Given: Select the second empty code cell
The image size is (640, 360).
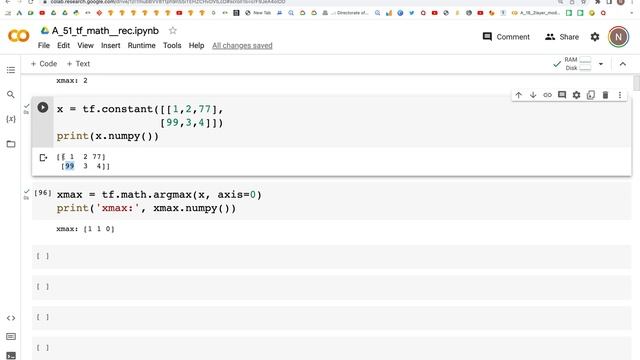Looking at the screenshot, I should tap(331, 287).
